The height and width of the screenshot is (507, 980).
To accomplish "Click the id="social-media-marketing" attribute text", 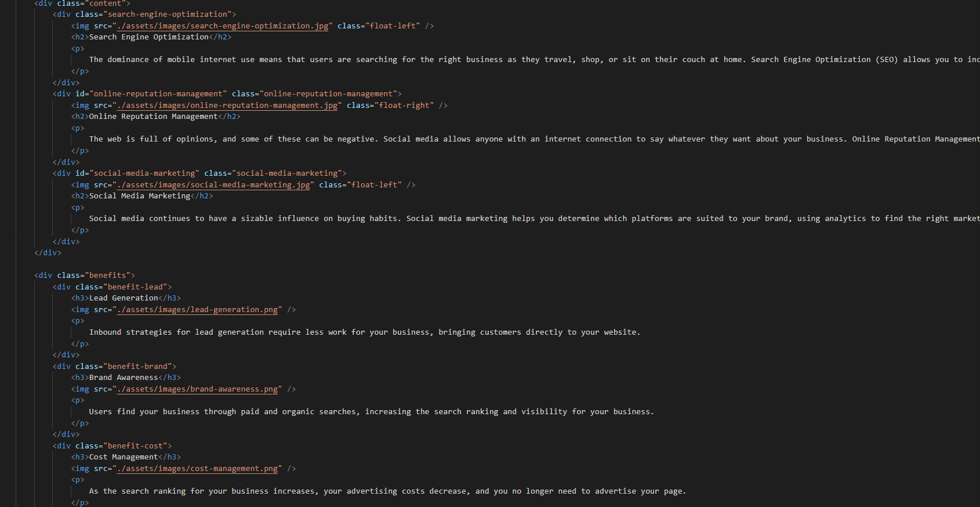I will tap(137, 173).
